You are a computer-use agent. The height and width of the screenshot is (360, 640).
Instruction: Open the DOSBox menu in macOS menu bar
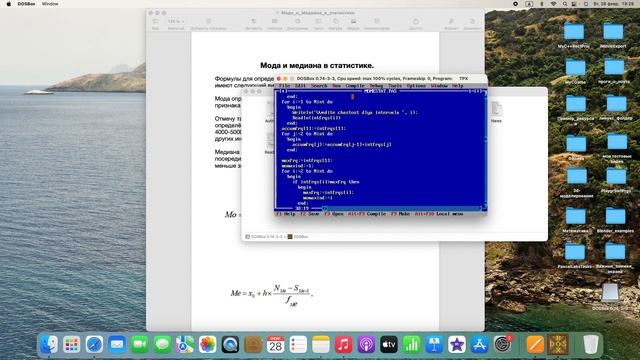pyautogui.click(x=26, y=4)
